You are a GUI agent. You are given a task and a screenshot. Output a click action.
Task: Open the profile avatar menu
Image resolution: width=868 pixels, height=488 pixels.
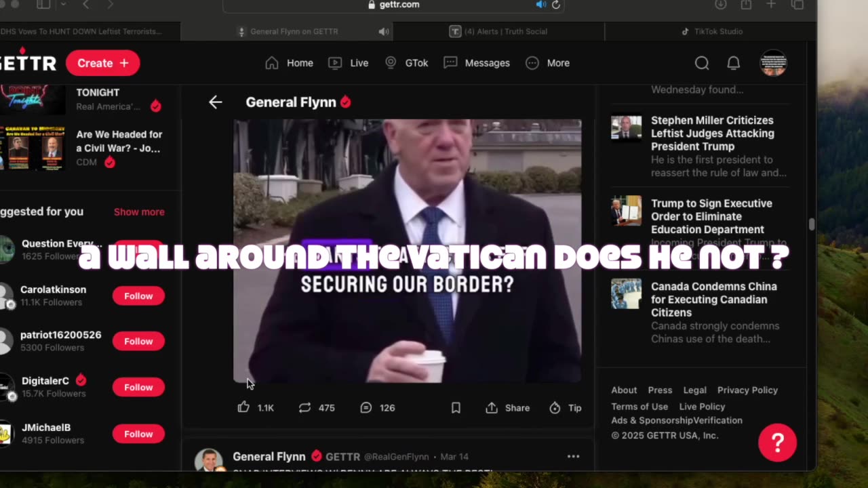pyautogui.click(x=773, y=63)
